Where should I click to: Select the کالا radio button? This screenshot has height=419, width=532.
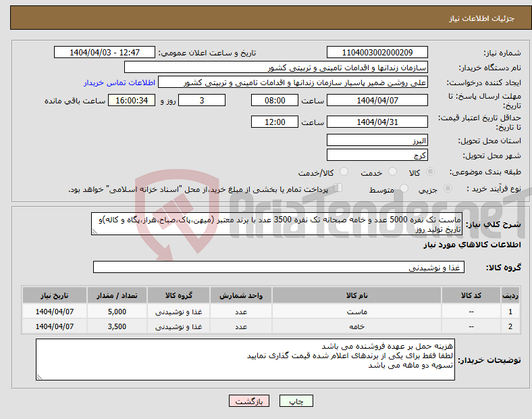(431, 172)
